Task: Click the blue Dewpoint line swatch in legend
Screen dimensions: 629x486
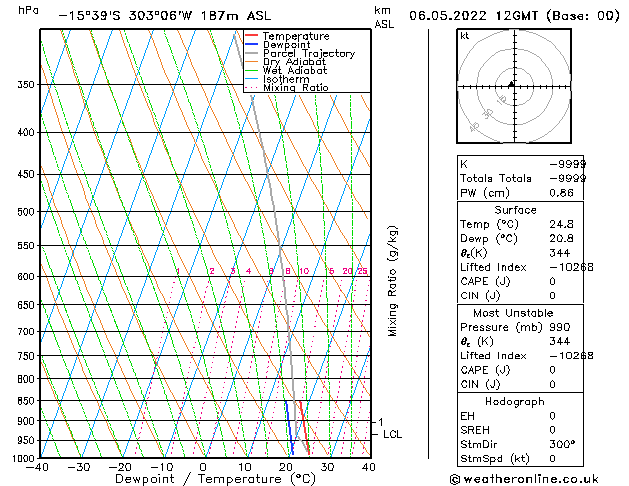Action: click(252, 44)
